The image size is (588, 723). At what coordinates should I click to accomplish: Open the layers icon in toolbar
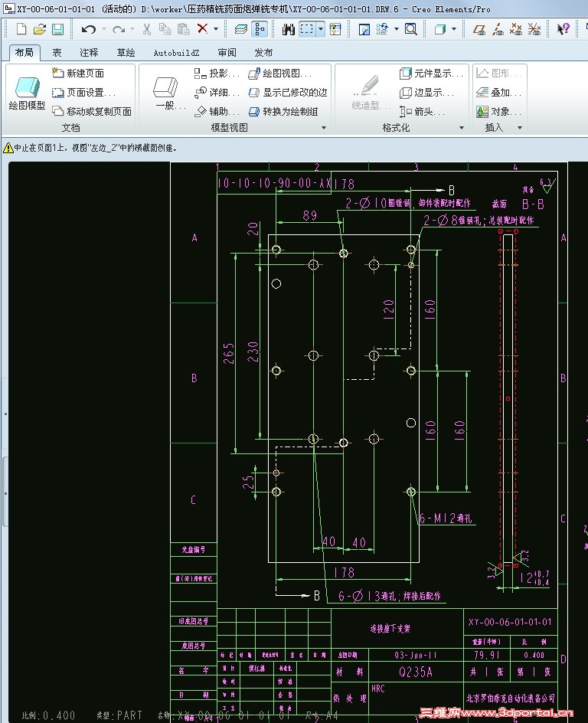[241, 29]
